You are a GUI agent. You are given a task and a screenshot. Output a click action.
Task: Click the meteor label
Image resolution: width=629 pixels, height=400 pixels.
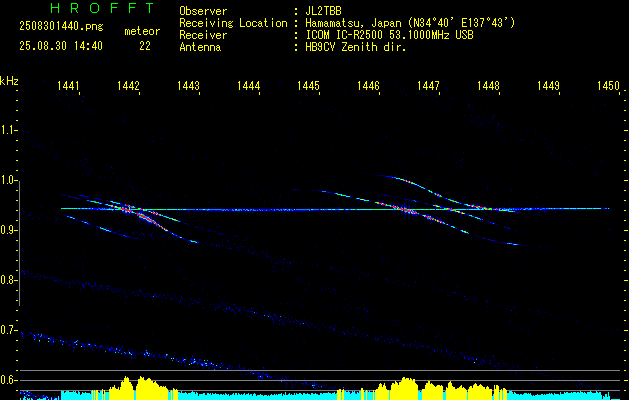[x=142, y=31]
